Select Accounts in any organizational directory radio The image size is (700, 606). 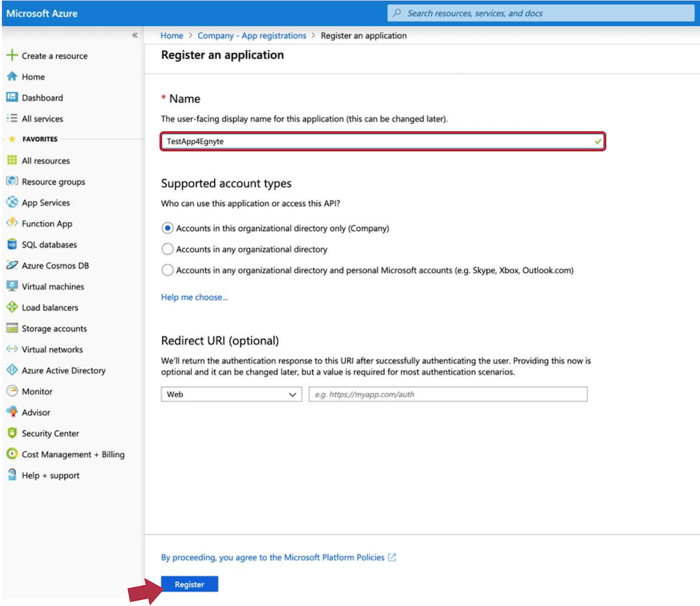point(167,249)
